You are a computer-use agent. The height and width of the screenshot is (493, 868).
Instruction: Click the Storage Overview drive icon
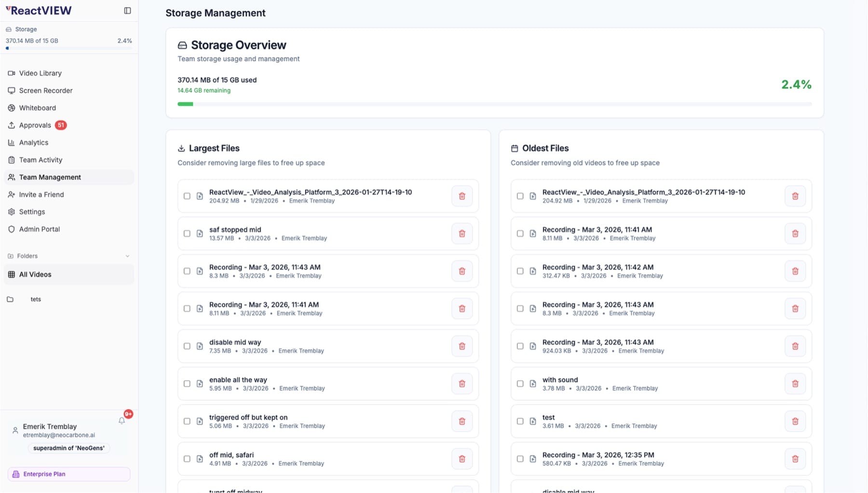[x=182, y=45]
